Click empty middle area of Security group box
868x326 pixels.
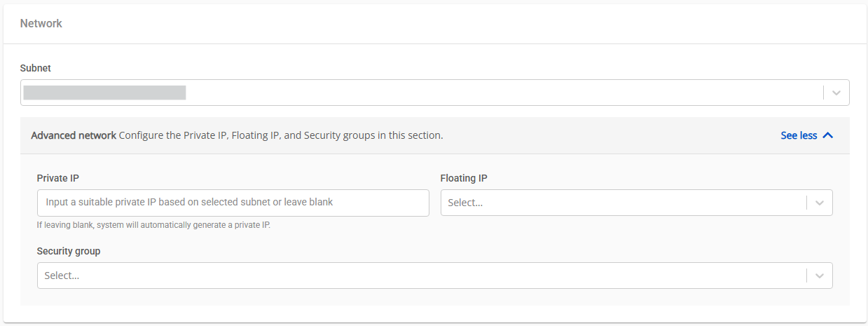click(420, 276)
